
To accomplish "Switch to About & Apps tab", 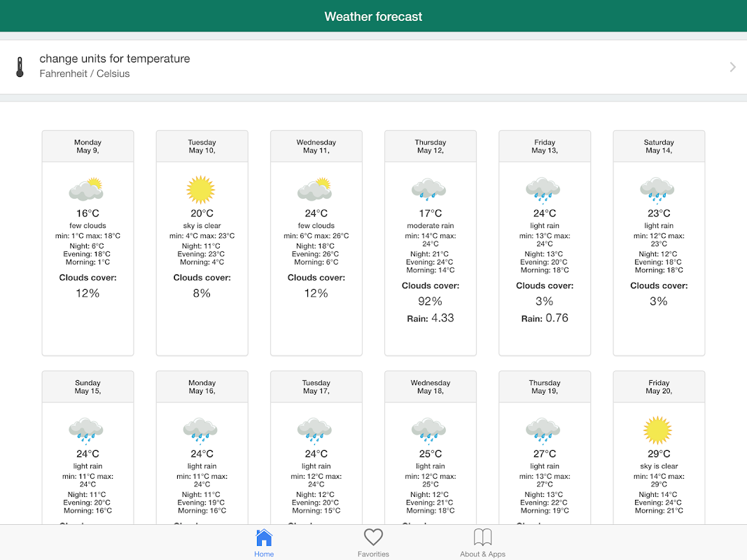I will 482,543.
